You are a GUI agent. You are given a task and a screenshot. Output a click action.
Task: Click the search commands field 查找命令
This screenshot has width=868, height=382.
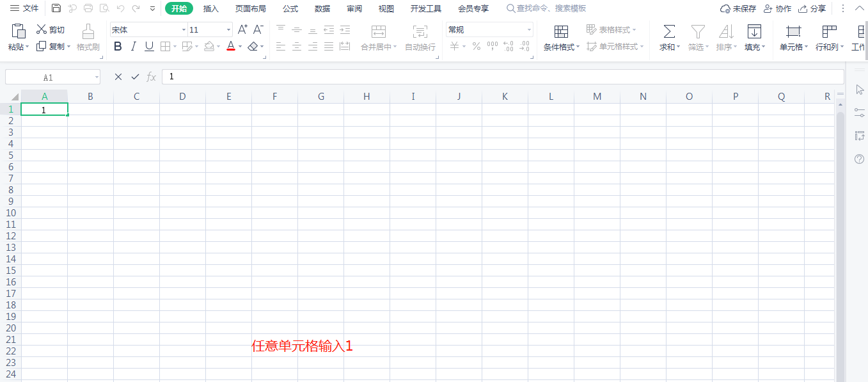point(550,8)
